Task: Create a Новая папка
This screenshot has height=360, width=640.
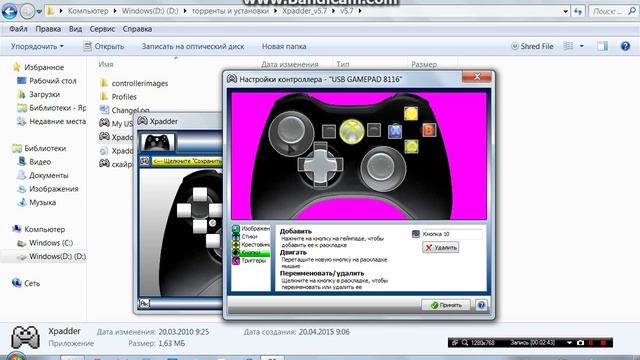Action: pos(284,47)
